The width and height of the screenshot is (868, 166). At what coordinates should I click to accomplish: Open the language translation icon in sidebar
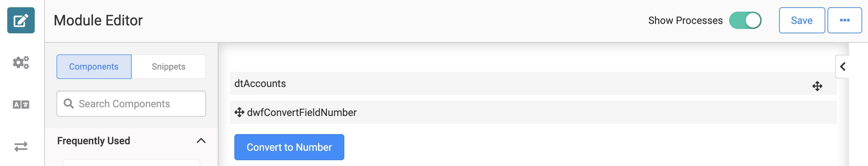21,105
